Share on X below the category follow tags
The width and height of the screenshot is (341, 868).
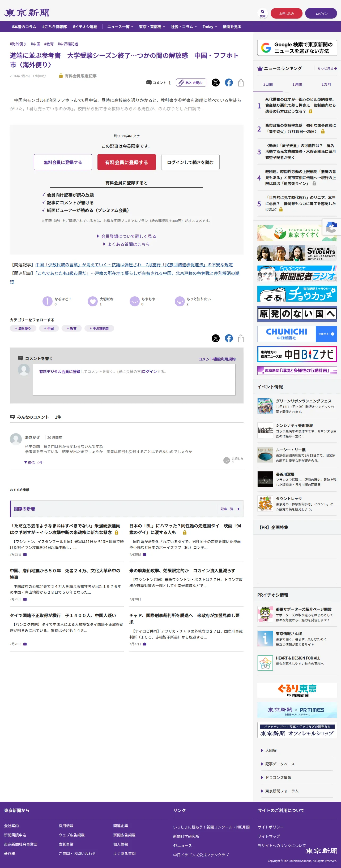tap(216, 338)
